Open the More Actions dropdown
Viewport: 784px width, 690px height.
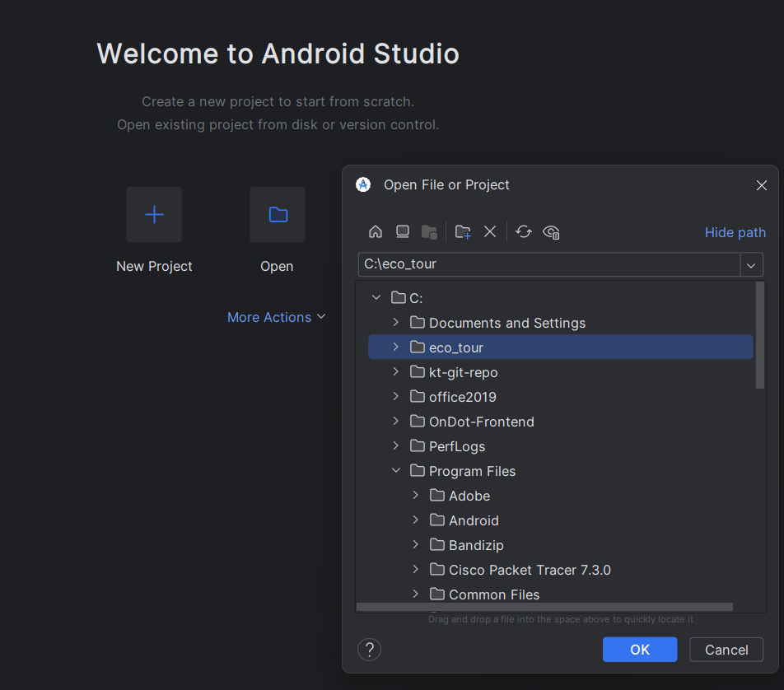click(x=277, y=317)
